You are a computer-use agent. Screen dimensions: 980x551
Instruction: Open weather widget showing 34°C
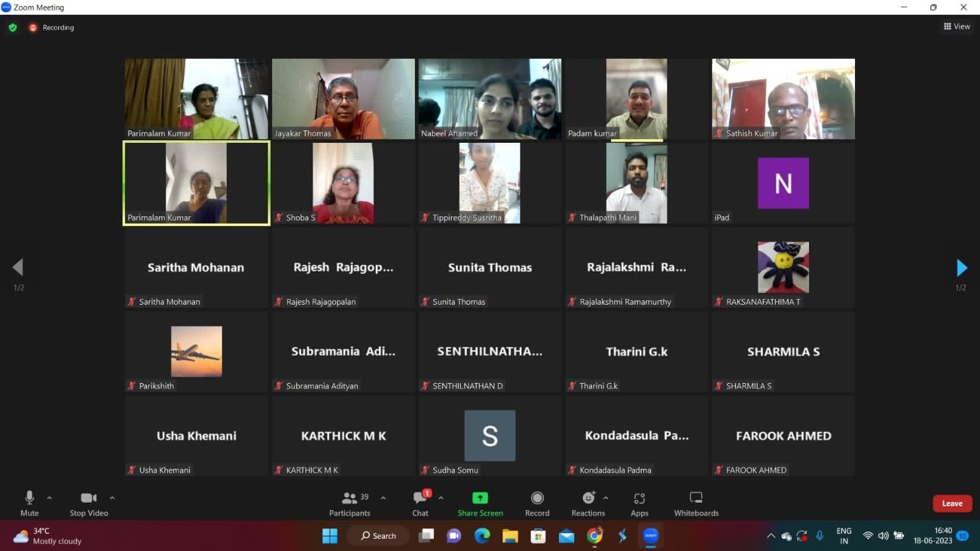(48, 536)
